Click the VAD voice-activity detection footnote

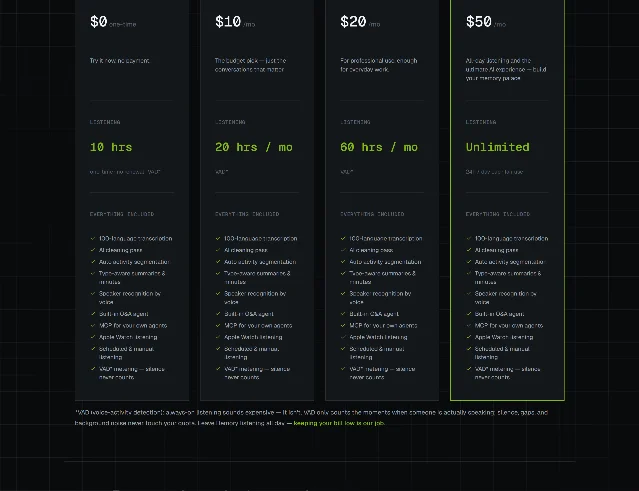pyautogui.click(x=311, y=418)
